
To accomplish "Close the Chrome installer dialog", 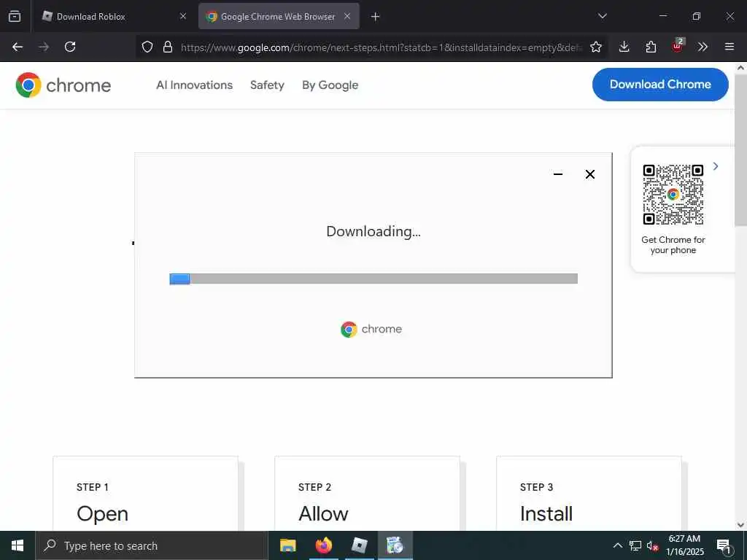I will [589, 174].
